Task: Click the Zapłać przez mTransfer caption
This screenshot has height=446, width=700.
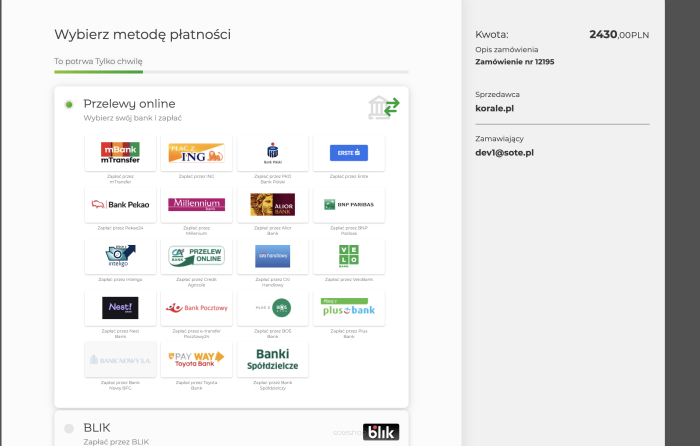Action: 120,179
